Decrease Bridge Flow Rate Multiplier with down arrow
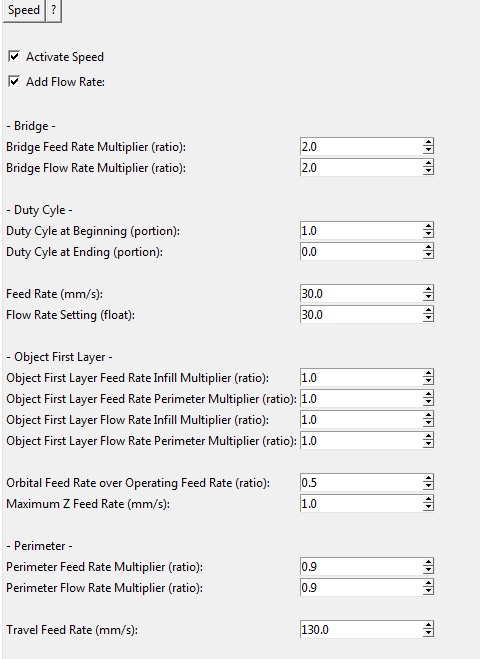The image size is (480, 659). coord(428,171)
